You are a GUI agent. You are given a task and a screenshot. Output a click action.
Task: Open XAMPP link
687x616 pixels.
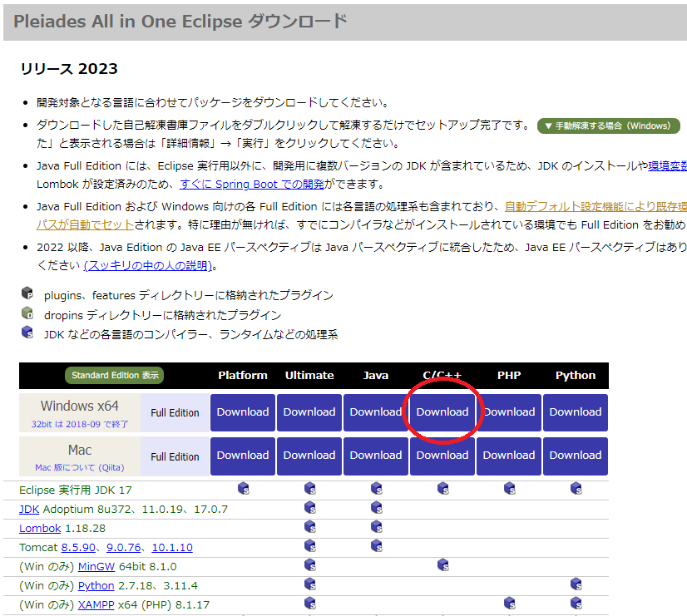pyautogui.click(x=96, y=605)
